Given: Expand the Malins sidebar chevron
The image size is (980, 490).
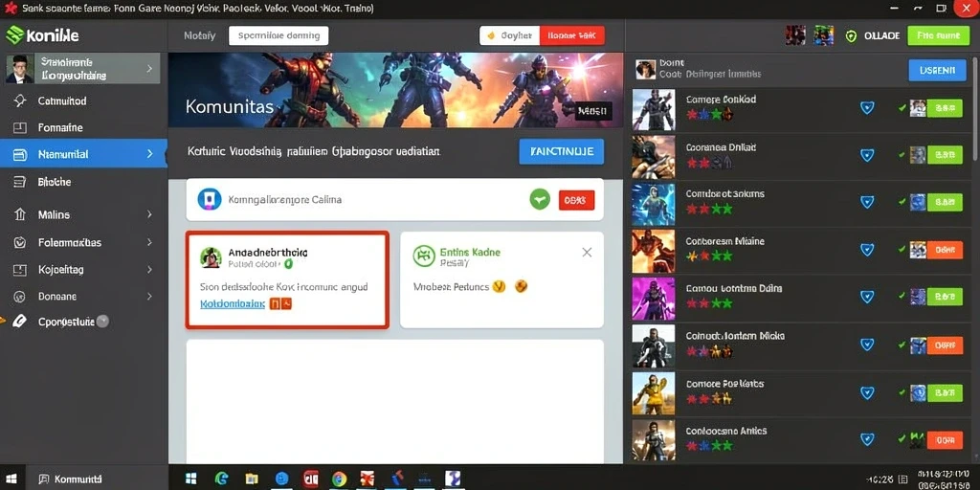Looking at the screenshot, I should pos(149,214).
